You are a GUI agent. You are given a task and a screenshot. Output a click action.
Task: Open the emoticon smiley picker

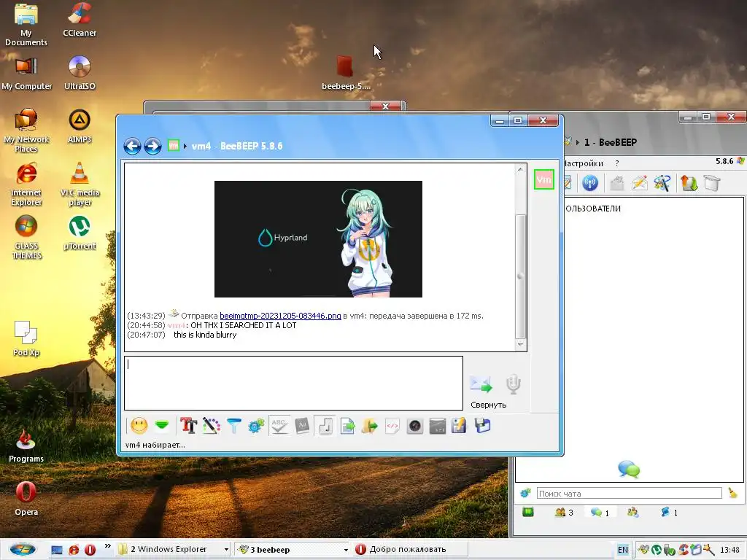tap(139, 425)
